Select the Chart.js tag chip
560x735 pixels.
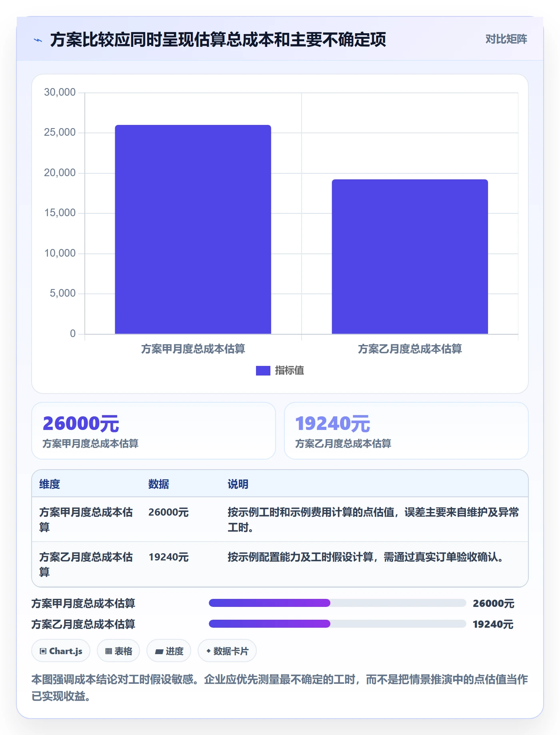[61, 651]
